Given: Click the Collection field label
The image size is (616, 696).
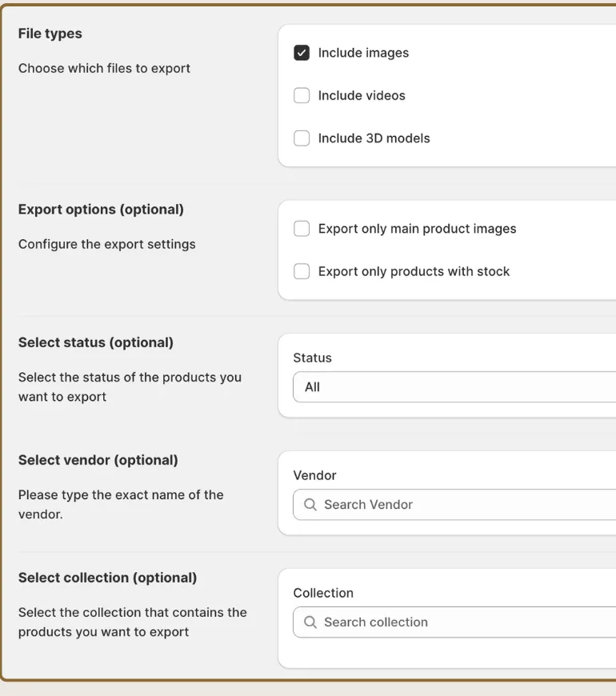Looking at the screenshot, I should 323,593.
